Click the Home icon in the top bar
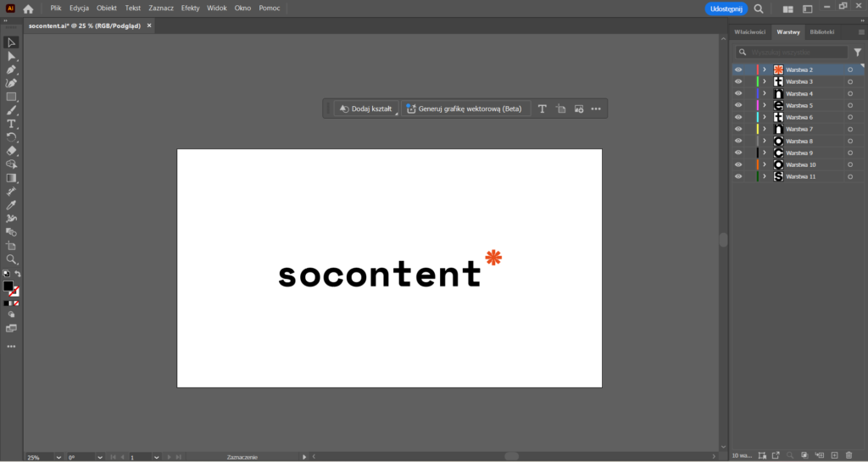This screenshot has height=462, width=868. click(28, 8)
